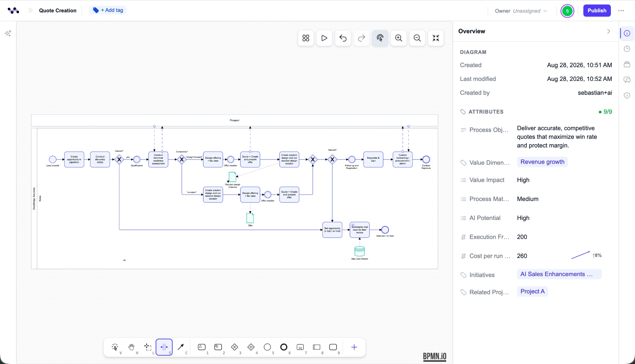Edit the Execution Frequency value 200
Image resolution: width=635 pixels, height=364 pixels.
(522, 237)
